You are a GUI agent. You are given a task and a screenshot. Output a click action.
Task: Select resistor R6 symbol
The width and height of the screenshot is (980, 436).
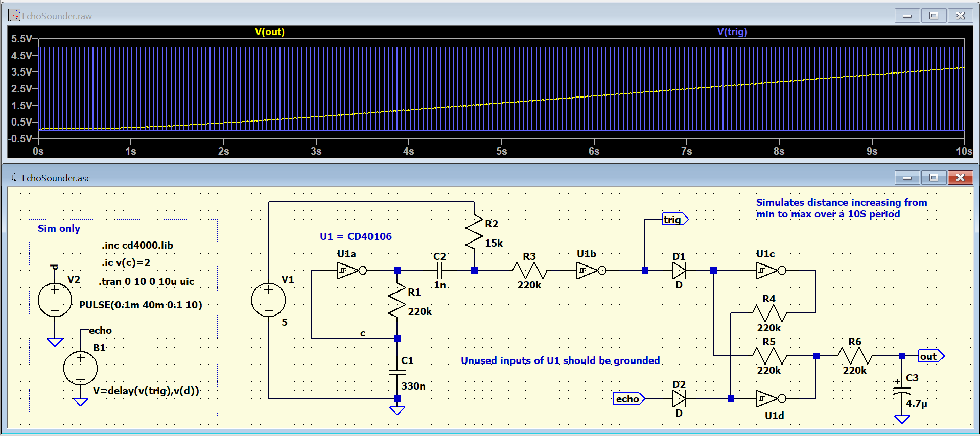(x=855, y=356)
